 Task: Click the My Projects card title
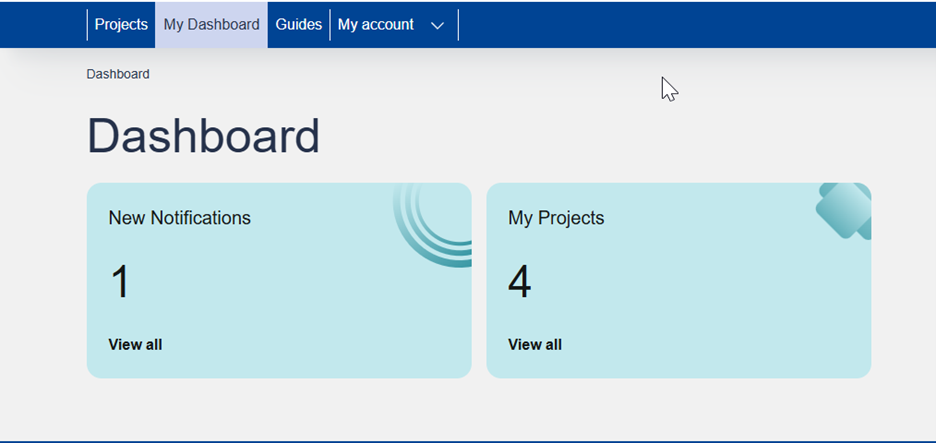click(556, 218)
